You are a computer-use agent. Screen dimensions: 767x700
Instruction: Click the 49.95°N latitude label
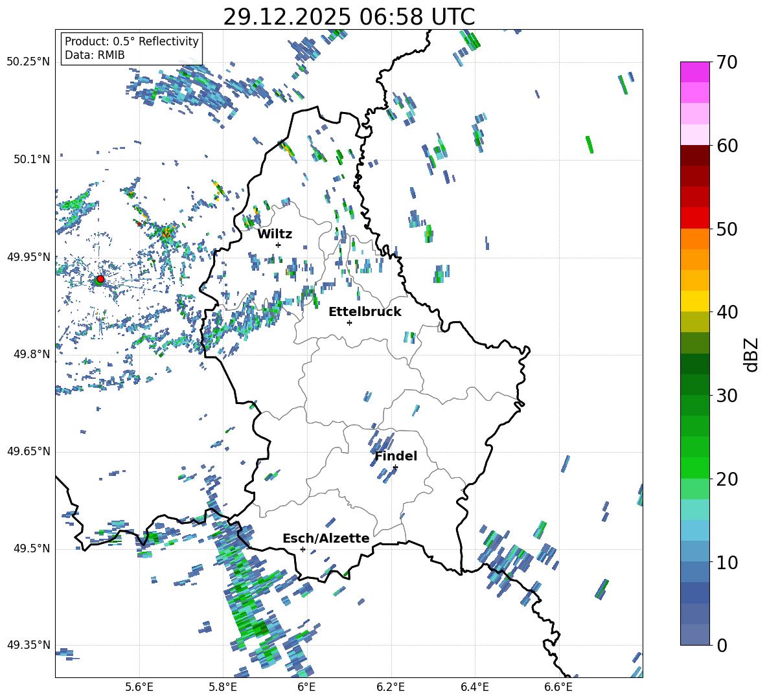29,257
